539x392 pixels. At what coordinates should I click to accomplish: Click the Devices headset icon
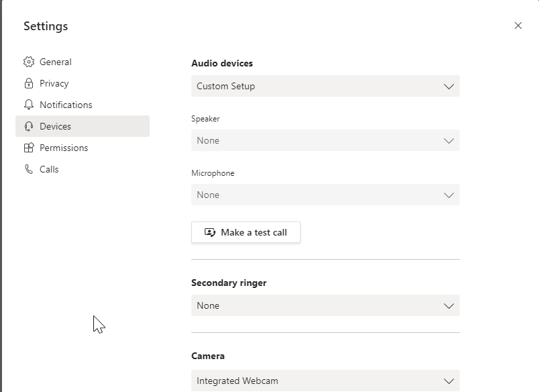28,126
